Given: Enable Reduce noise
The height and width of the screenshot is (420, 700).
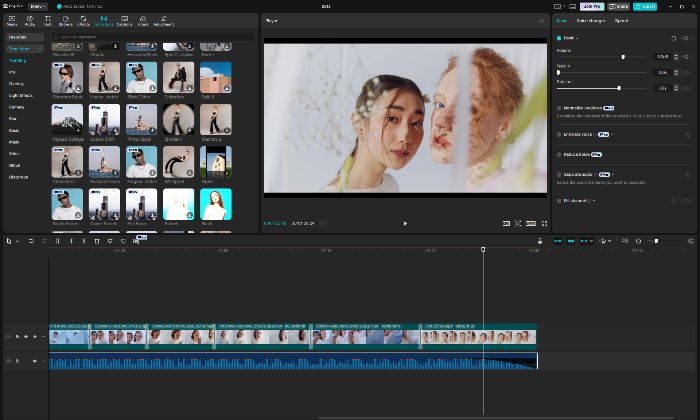Looking at the screenshot, I should (x=559, y=154).
